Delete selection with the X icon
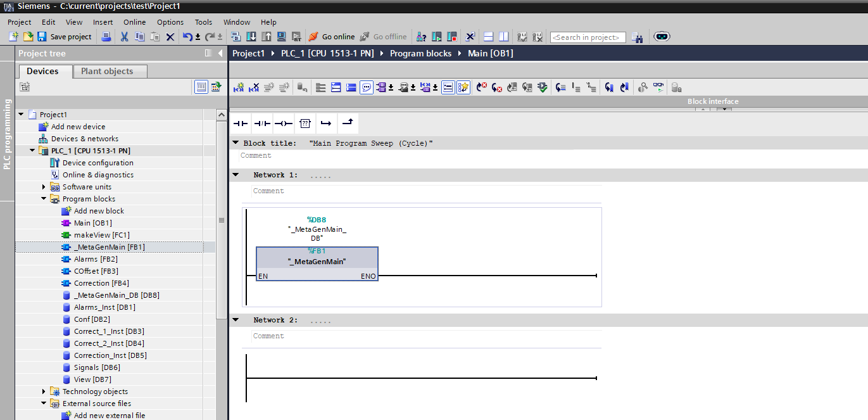 click(x=170, y=37)
